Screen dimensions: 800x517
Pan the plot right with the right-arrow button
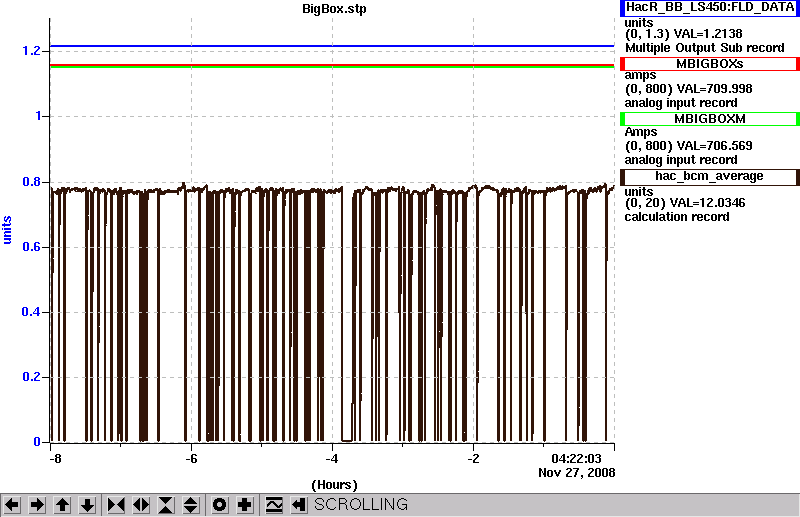(x=37, y=505)
